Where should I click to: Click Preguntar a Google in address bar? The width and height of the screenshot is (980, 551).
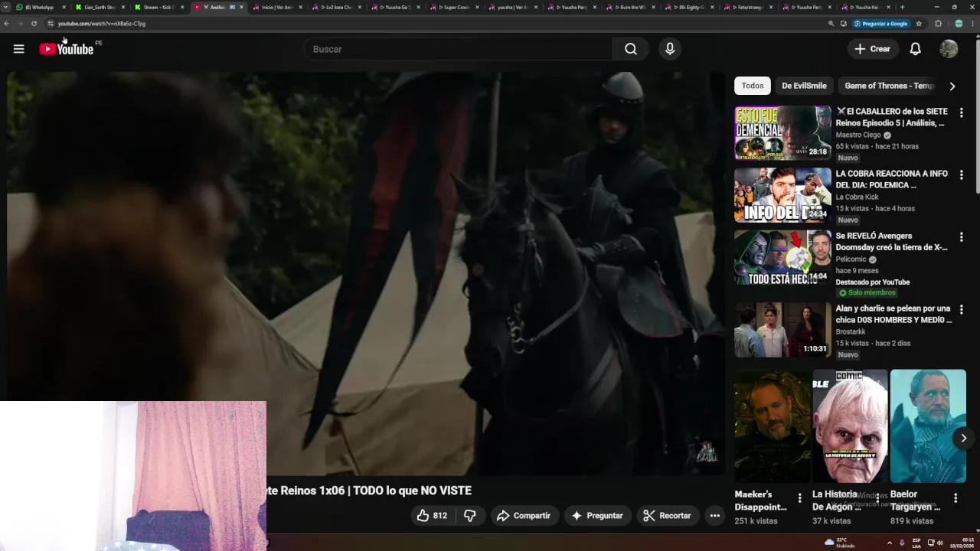(x=880, y=24)
